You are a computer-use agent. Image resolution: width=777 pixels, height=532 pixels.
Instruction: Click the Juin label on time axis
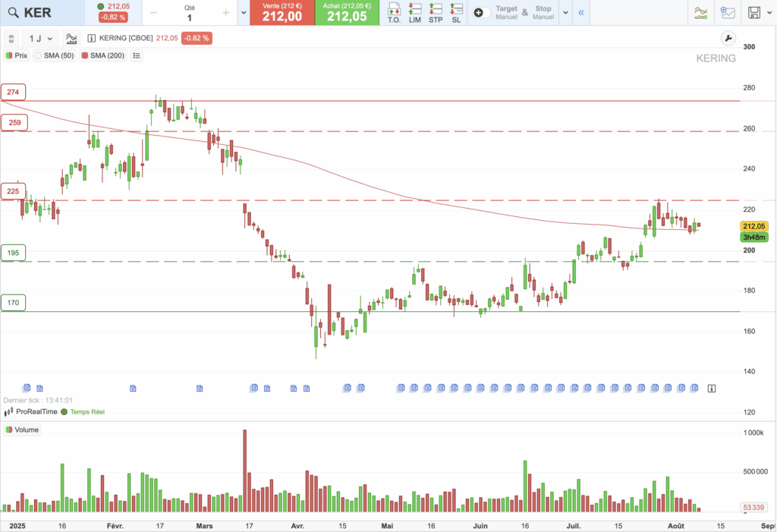click(x=480, y=526)
